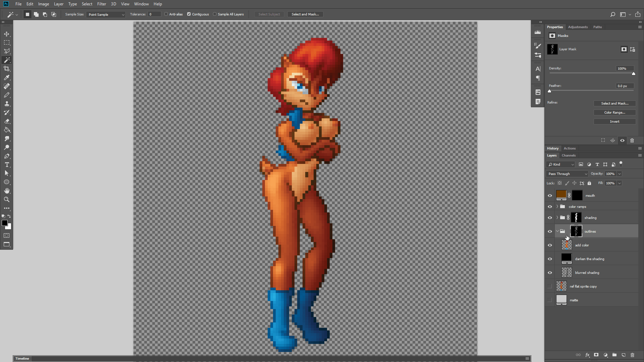644x362 pixels.
Task: Hide the darken the shading layer
Action: point(550,259)
